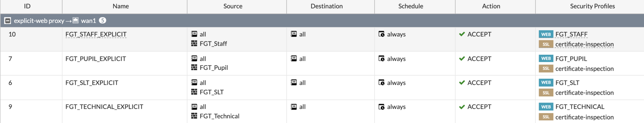
Task: Open certificate-inspection link in policy 10
Action: tap(584, 44)
